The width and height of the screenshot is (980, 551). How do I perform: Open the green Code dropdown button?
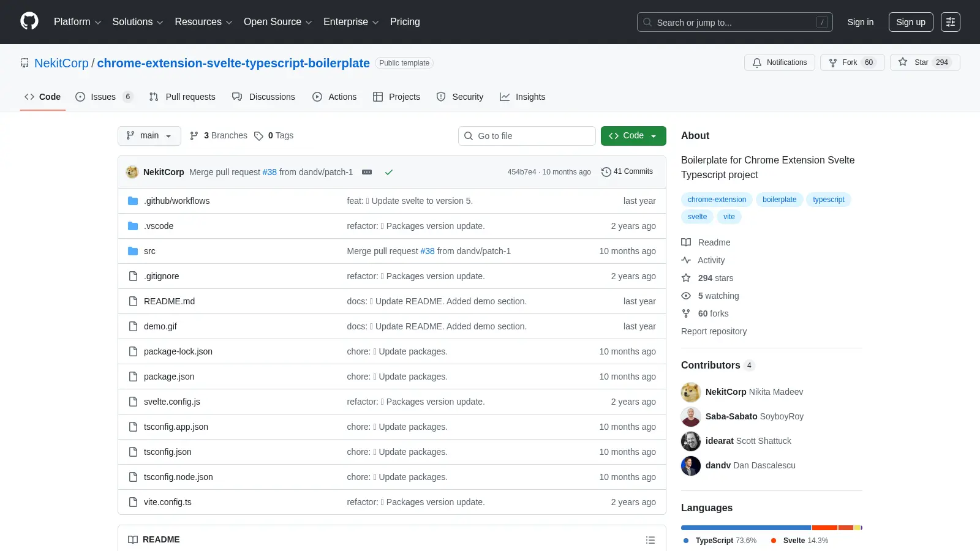(633, 136)
